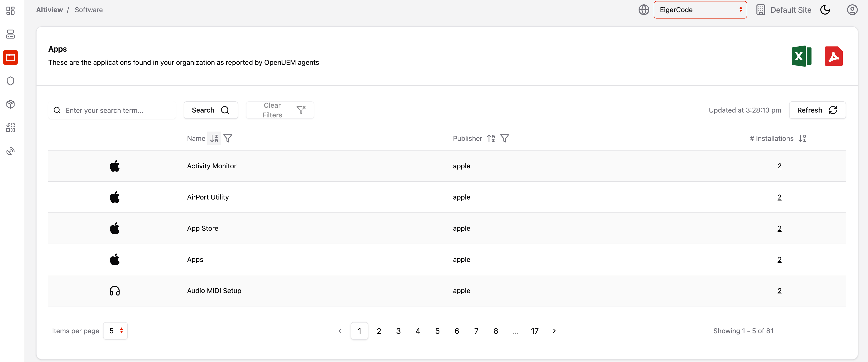Sort the Name column Z to A
The height and width of the screenshot is (362, 868).
214,138
